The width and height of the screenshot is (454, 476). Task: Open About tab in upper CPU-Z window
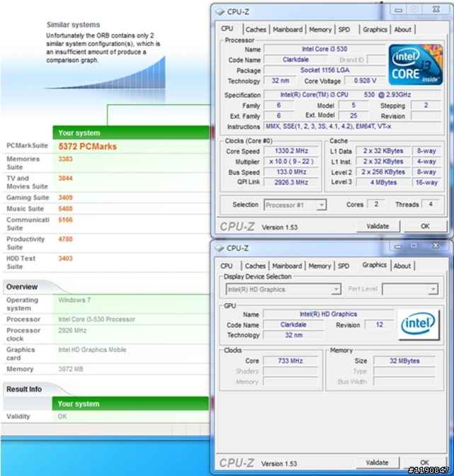(402, 30)
